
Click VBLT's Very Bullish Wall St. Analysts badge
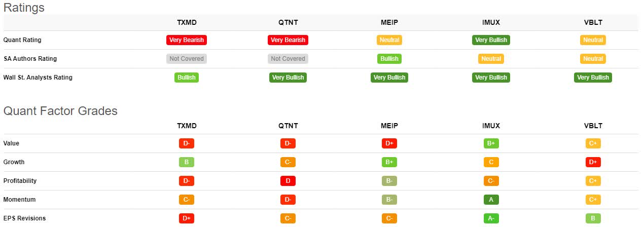point(593,78)
